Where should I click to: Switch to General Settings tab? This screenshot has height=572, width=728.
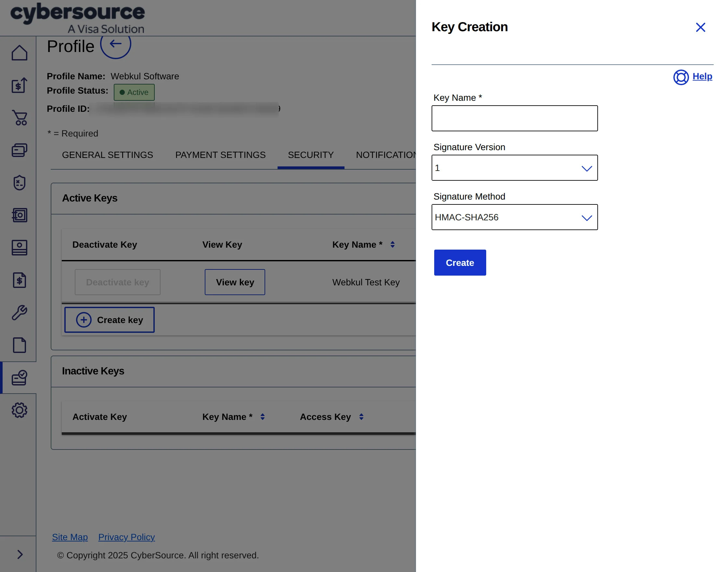click(x=108, y=155)
